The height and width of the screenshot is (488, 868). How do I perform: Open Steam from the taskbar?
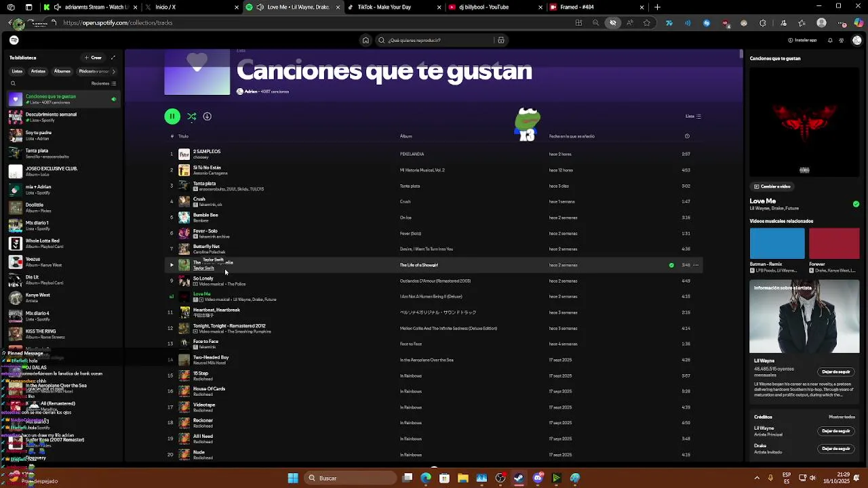[519, 478]
